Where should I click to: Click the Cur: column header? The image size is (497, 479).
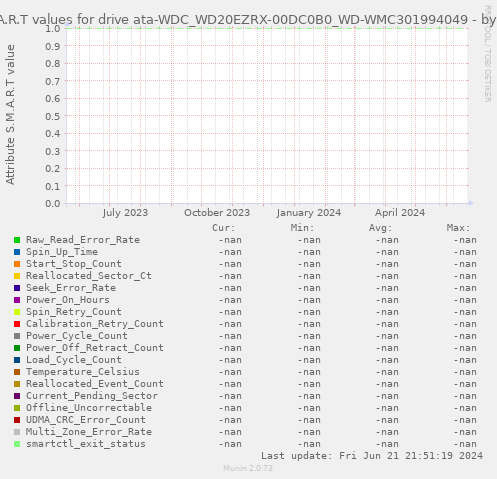pyautogui.click(x=224, y=228)
